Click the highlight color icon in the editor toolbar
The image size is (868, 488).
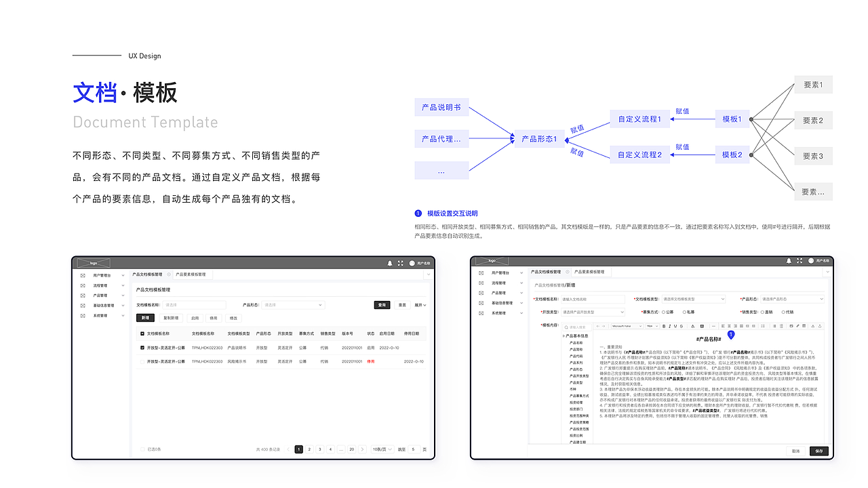point(702,326)
